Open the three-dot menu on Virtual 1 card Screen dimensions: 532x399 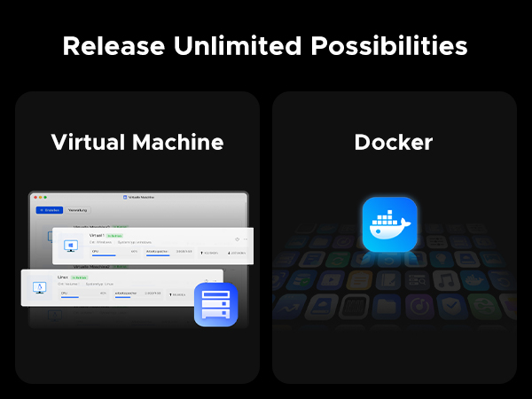[x=246, y=239]
